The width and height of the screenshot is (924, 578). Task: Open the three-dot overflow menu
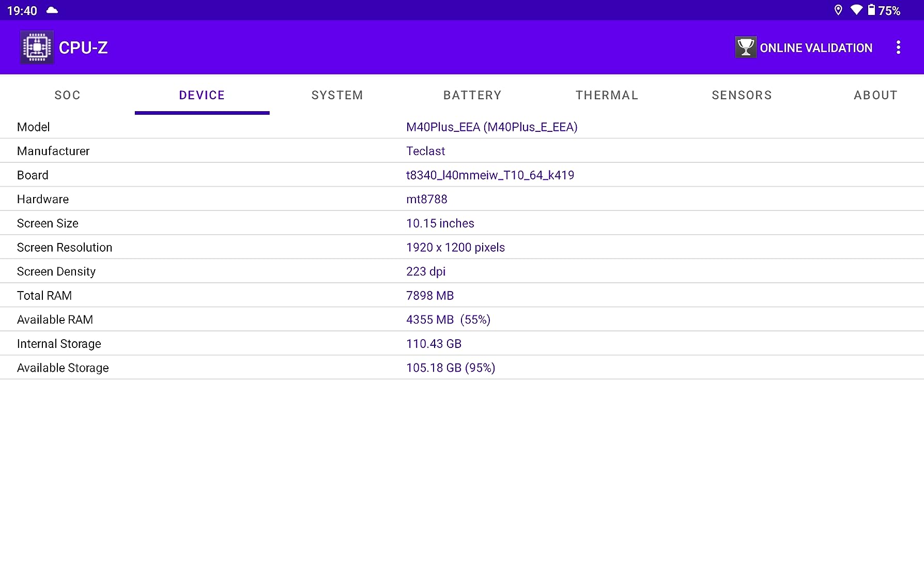pos(899,47)
